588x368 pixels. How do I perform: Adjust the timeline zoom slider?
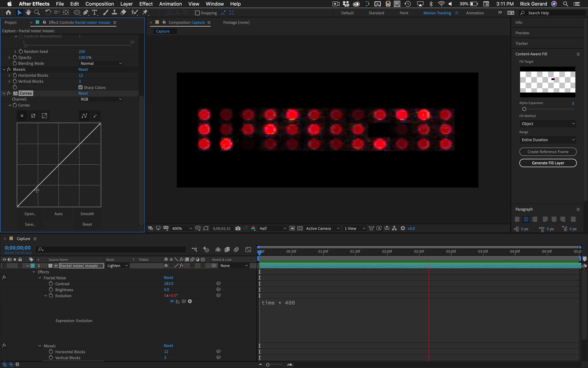[268, 365]
